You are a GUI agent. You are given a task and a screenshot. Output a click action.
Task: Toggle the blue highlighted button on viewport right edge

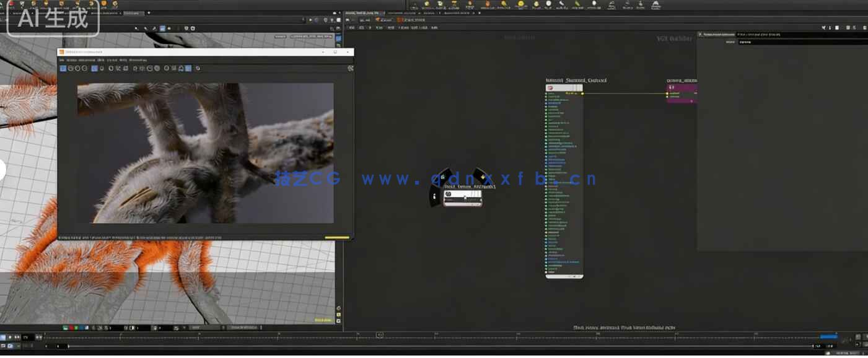pos(338,38)
